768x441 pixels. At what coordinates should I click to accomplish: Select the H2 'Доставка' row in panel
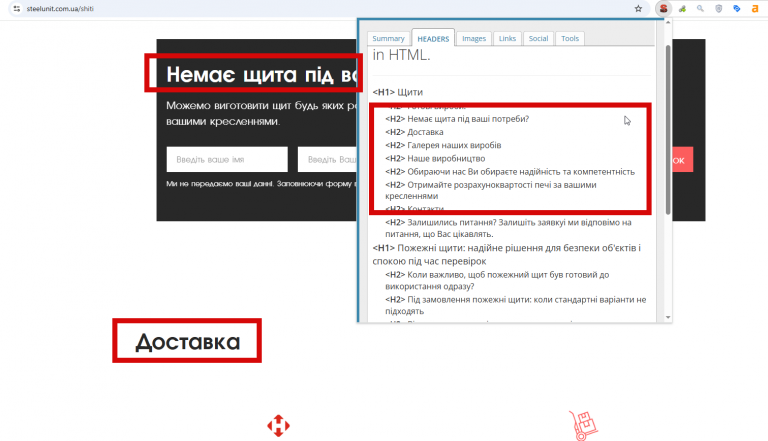point(414,132)
